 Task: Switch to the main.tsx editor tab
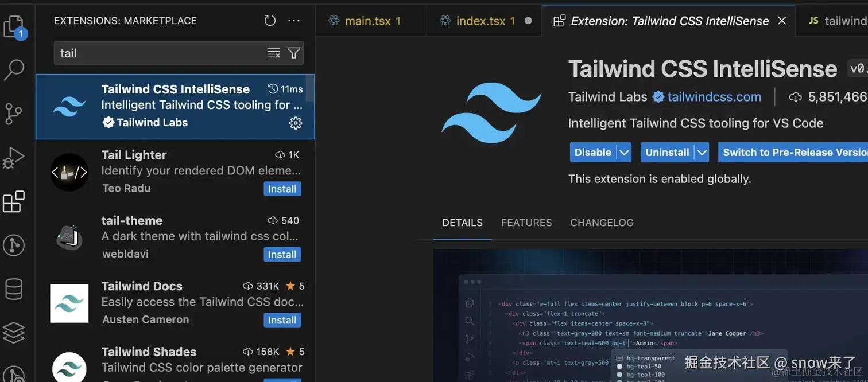coord(371,21)
